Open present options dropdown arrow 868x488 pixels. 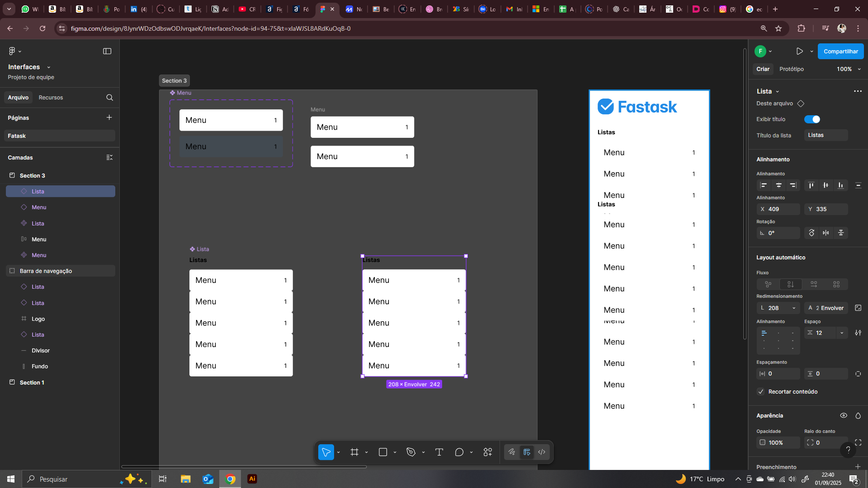811,52
